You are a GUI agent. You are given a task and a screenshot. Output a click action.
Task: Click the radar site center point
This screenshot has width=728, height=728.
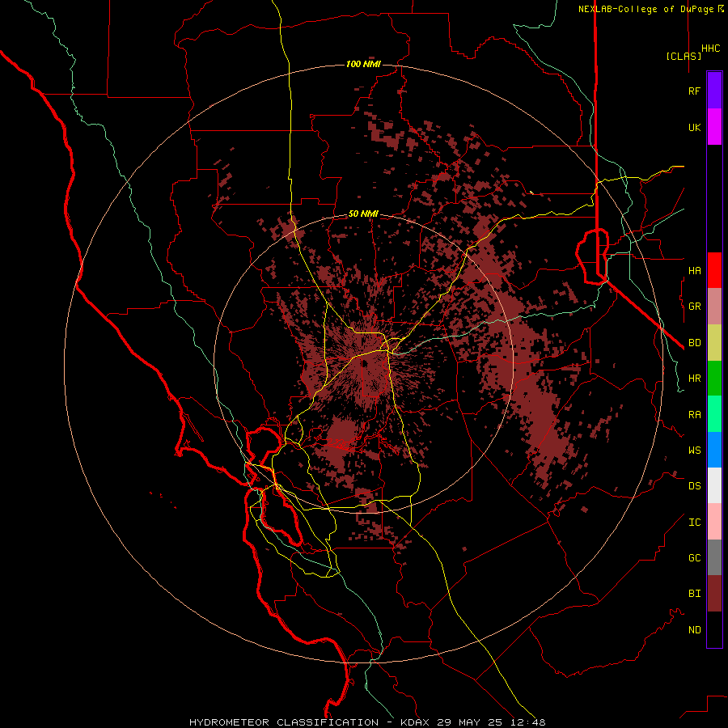(x=364, y=364)
